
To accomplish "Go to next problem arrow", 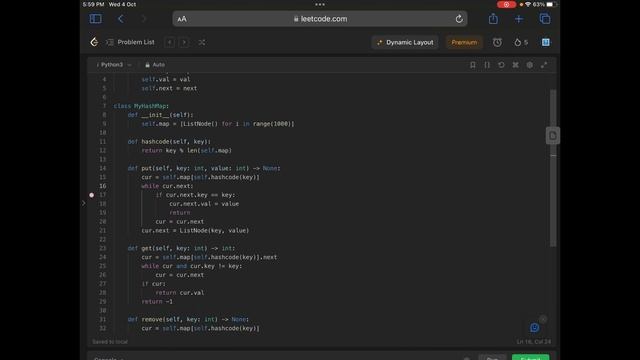I will pyautogui.click(x=184, y=42).
